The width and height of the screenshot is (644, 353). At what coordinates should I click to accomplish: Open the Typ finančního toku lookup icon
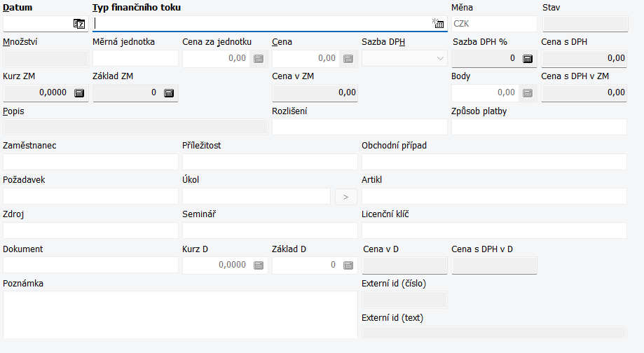(x=438, y=24)
